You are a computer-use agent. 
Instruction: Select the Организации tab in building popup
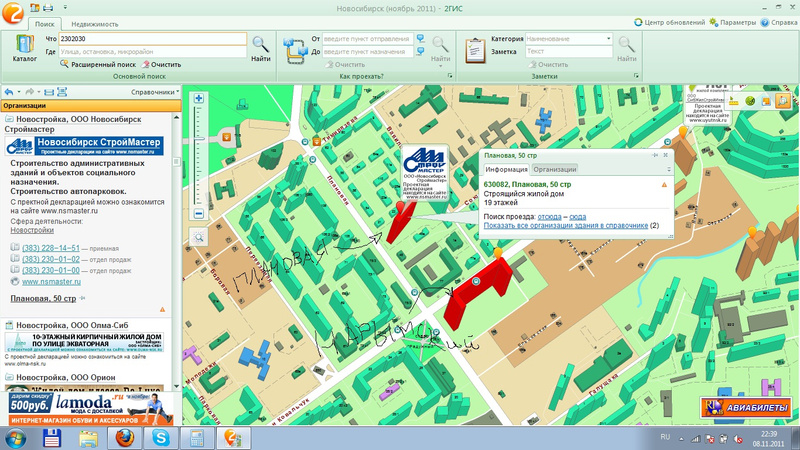(x=554, y=170)
